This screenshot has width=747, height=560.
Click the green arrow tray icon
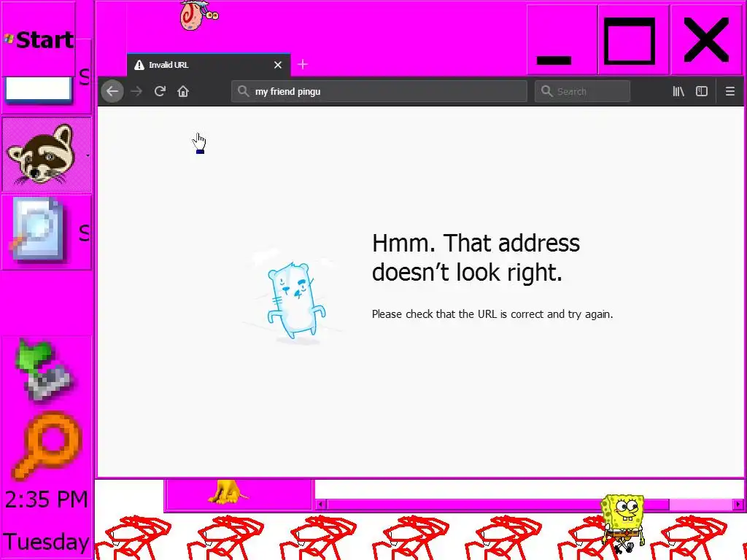pos(43,371)
